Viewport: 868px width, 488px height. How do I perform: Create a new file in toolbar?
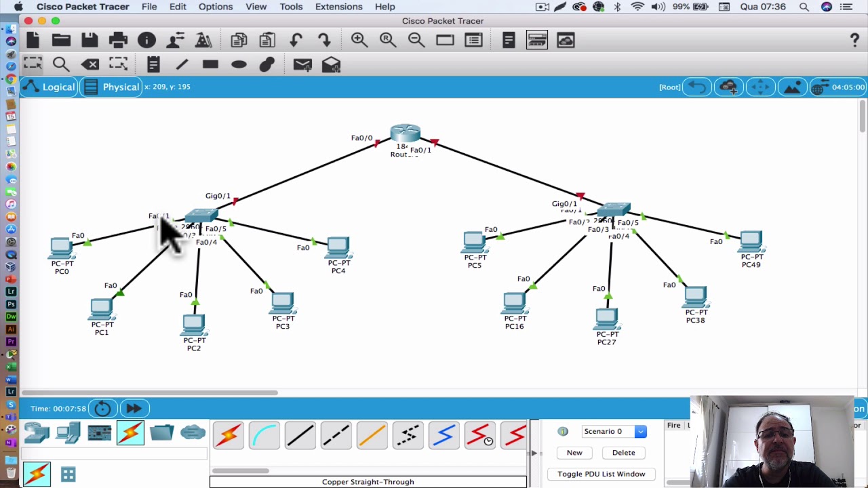[x=33, y=41]
